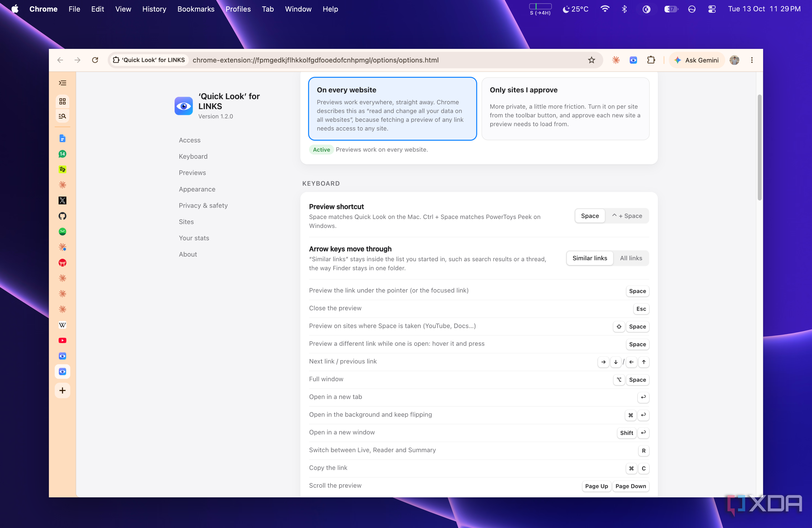Switch to the Google Docs sidebar tab
The width and height of the screenshot is (812, 528).
pos(62,138)
